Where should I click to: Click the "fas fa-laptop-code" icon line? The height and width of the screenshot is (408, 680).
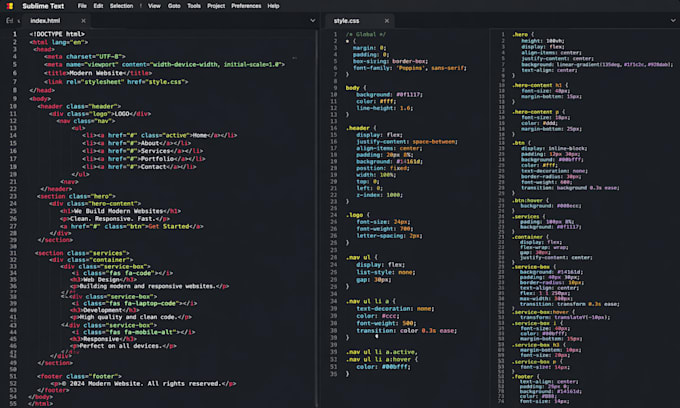pyautogui.click(x=134, y=304)
